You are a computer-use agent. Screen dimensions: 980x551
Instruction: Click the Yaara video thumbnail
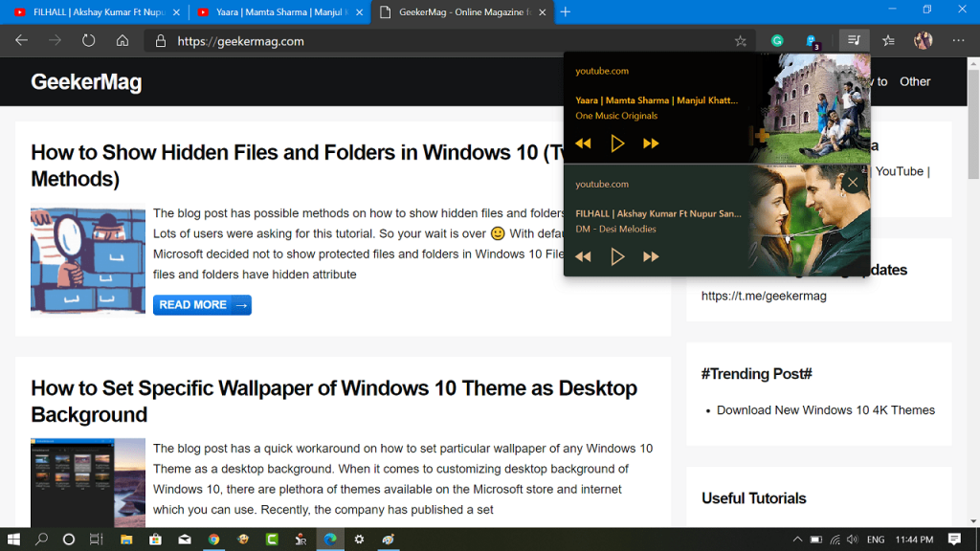[811, 108]
